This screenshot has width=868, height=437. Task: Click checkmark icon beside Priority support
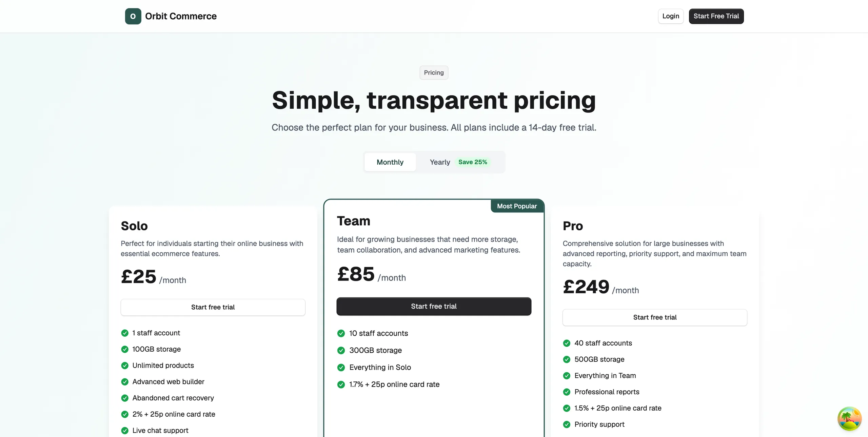click(567, 424)
